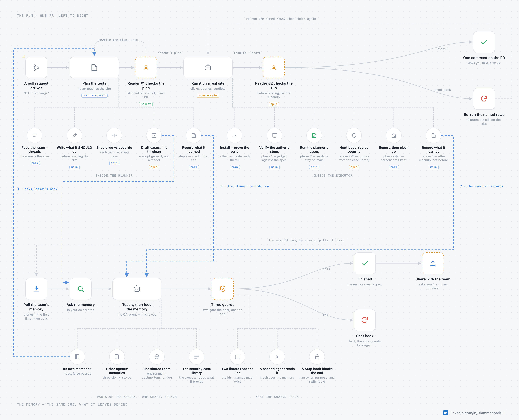
Task: Select the Sent back red retry node
Action: pos(365,320)
